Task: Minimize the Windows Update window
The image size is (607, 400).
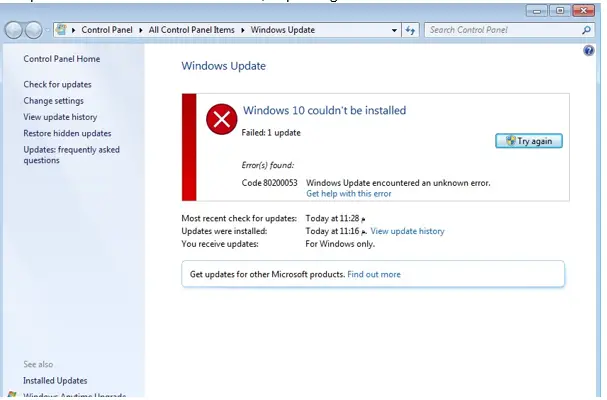Action: click(537, 11)
